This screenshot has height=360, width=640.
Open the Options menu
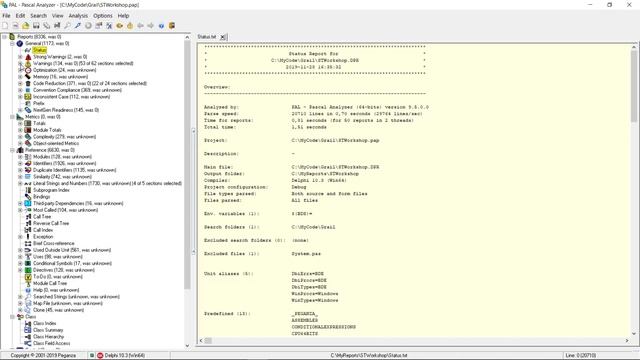tap(102, 16)
